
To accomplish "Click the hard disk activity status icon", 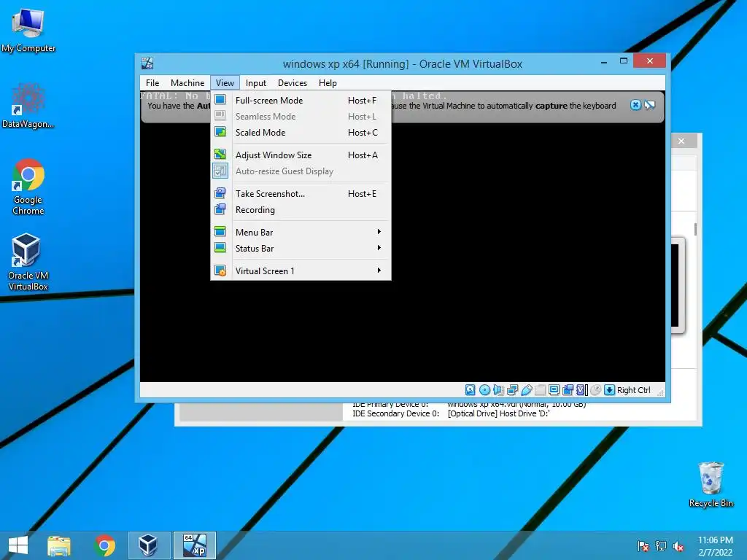I will (471, 390).
